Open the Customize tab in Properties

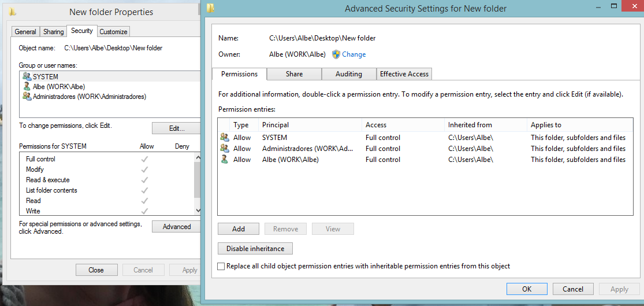(x=114, y=32)
